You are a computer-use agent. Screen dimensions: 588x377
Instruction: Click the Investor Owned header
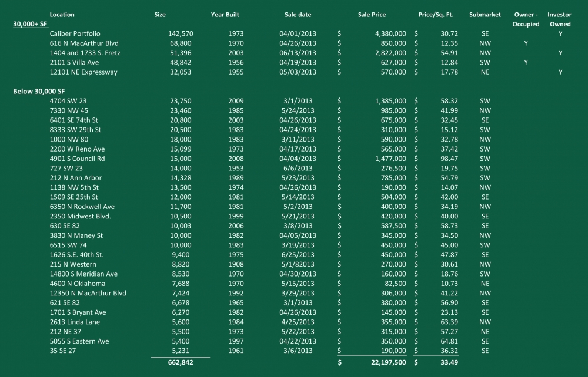click(560, 19)
